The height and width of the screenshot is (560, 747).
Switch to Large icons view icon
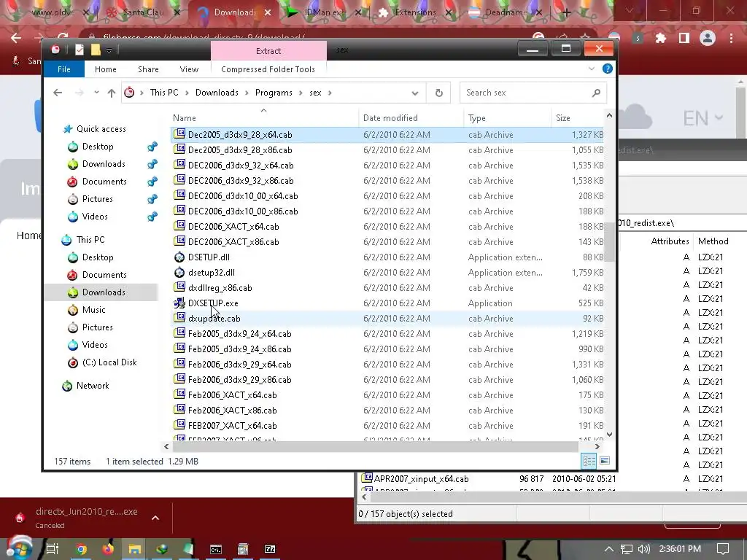point(605,461)
